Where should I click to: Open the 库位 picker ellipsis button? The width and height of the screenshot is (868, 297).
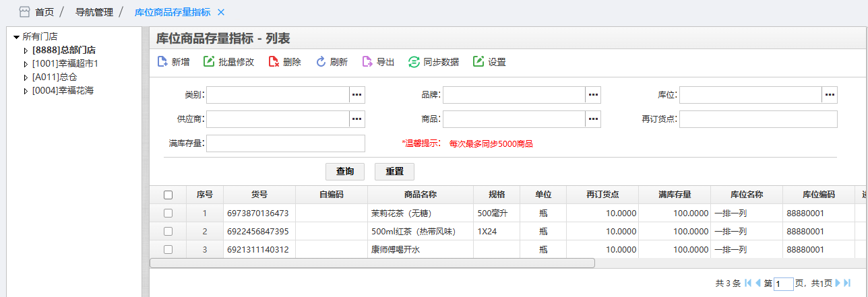[x=830, y=95]
